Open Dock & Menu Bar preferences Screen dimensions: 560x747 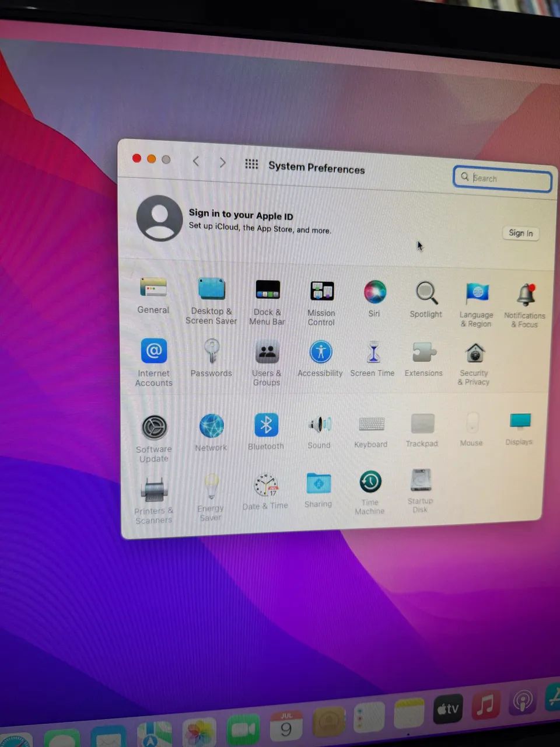[267, 301]
